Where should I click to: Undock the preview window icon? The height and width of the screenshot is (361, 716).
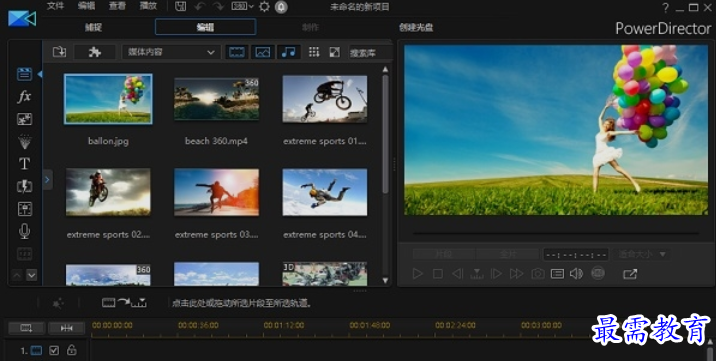[x=630, y=274]
